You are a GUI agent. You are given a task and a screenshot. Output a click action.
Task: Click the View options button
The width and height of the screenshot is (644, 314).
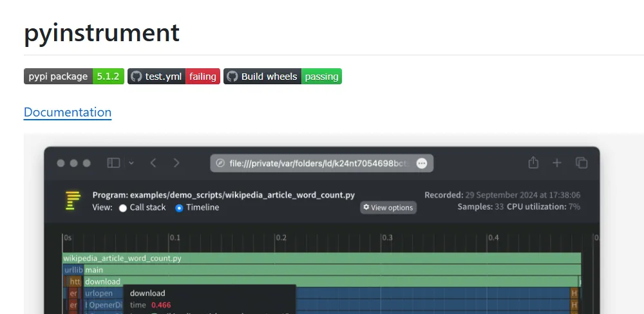(x=388, y=208)
